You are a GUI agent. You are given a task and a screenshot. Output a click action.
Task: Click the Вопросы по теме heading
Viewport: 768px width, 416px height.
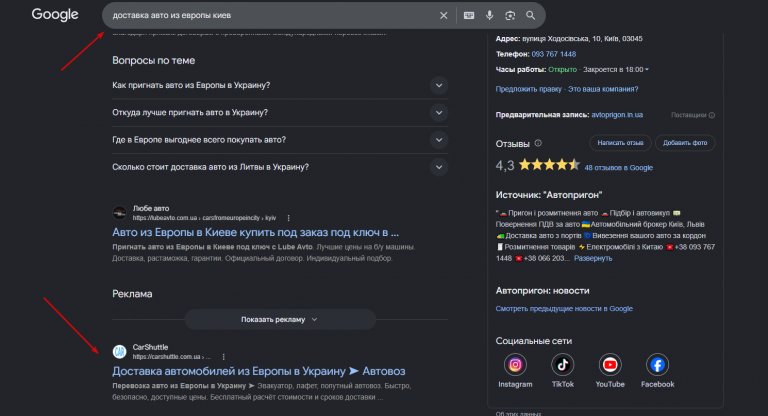coord(153,60)
